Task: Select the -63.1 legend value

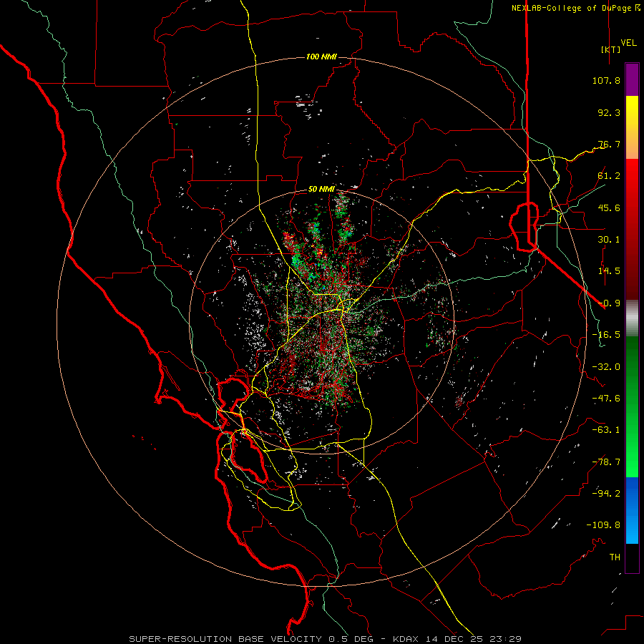Action: (606, 430)
